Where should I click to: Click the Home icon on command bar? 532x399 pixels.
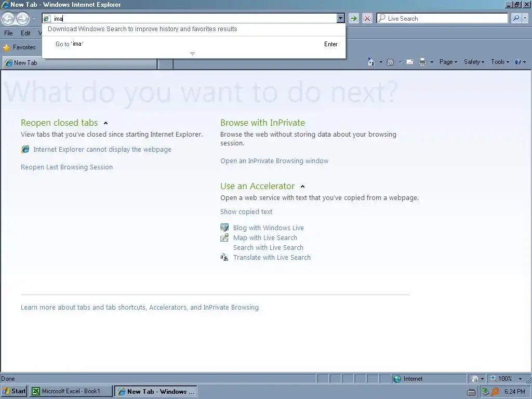371,62
